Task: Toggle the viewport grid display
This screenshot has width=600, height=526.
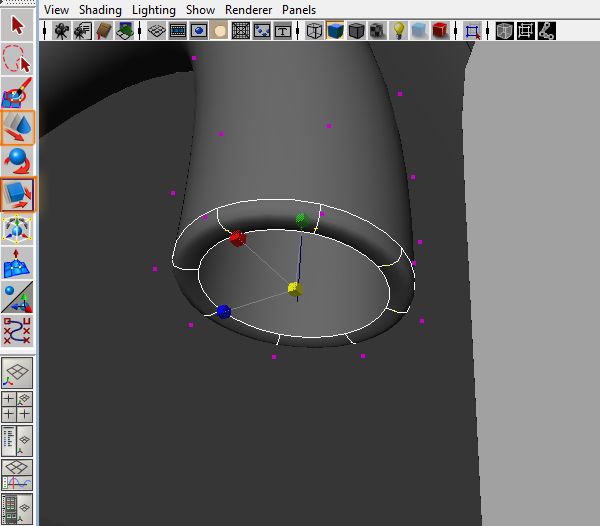Action: click(x=157, y=31)
